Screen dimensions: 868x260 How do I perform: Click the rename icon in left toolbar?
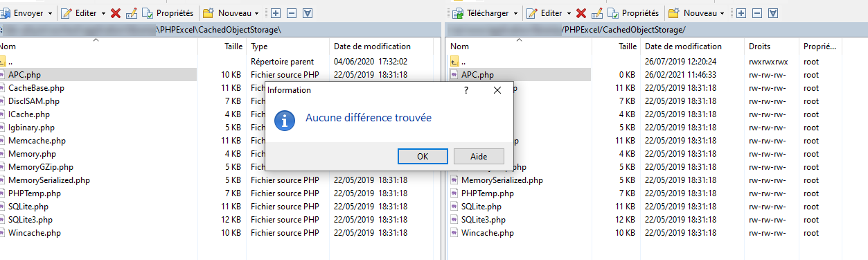pos(132,13)
